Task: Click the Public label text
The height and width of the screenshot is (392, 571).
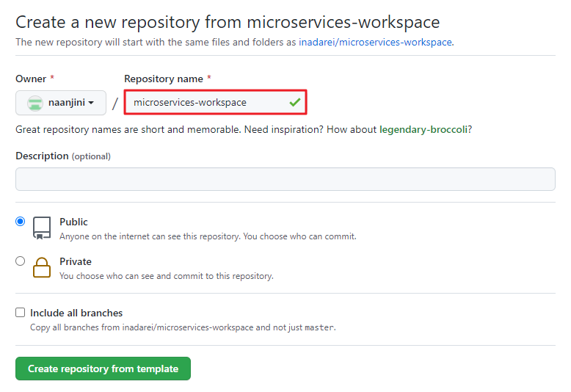Action: point(73,222)
